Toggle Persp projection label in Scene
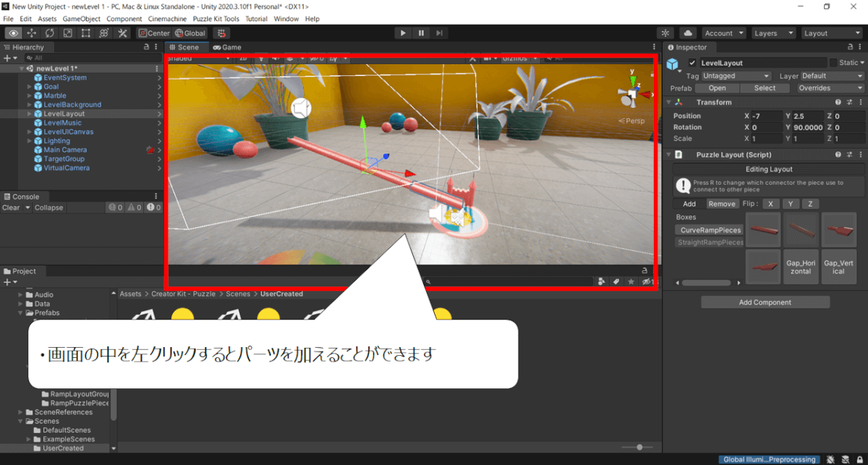This screenshot has width=868, height=465. tap(631, 121)
